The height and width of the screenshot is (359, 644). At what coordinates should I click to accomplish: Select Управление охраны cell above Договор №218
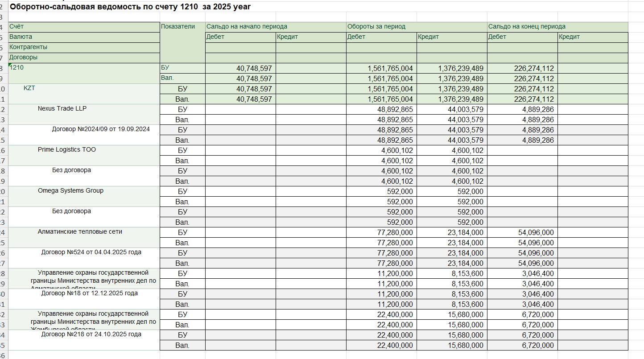pos(84,319)
